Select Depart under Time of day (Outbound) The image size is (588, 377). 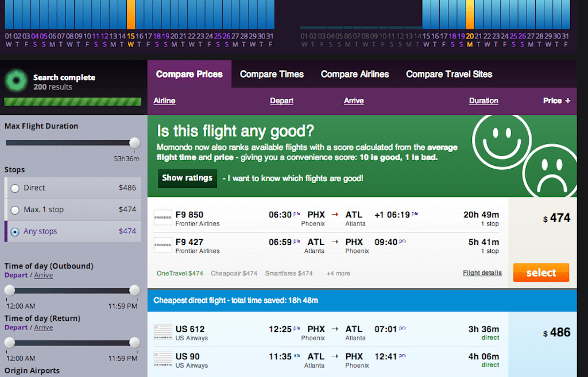coord(16,275)
